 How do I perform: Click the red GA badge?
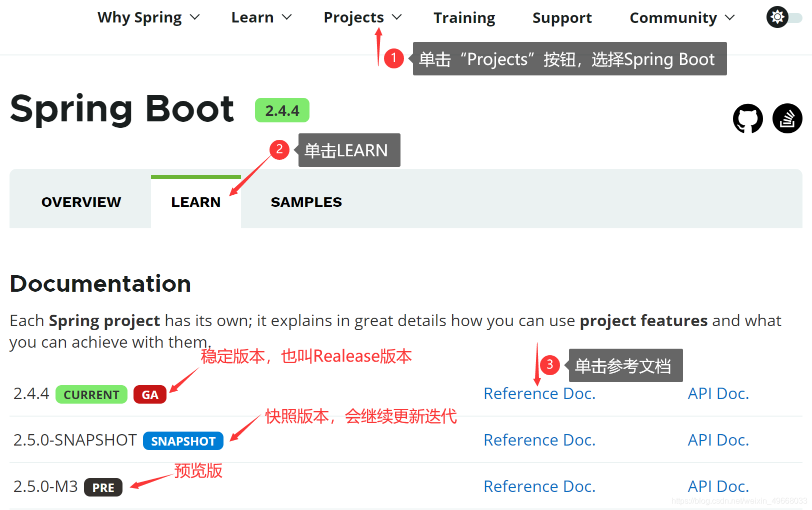click(x=150, y=395)
